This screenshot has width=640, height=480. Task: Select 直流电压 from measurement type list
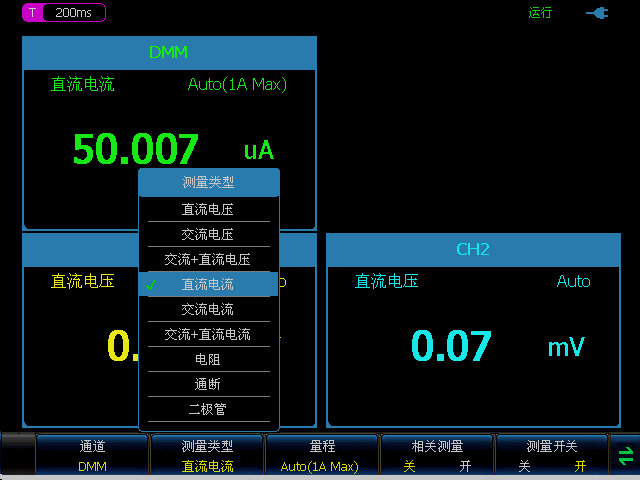click(208, 210)
